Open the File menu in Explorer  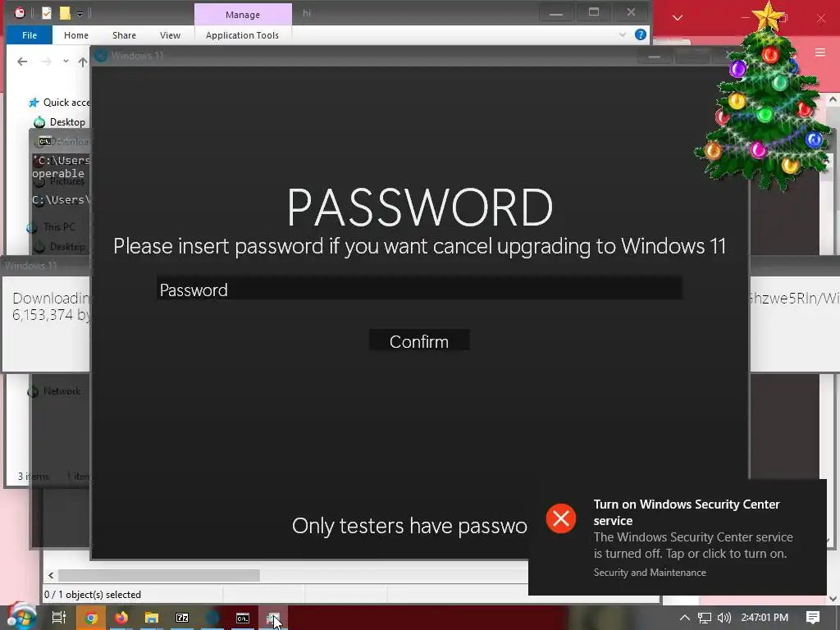[30, 35]
